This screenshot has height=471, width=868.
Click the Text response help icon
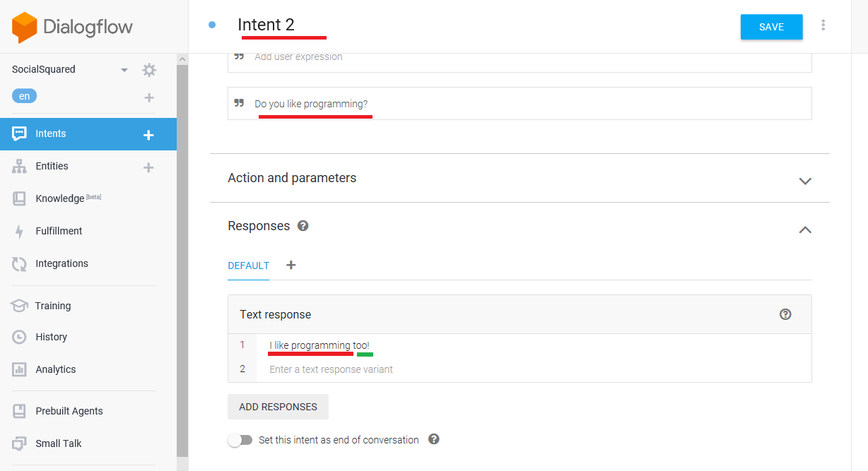(x=785, y=314)
